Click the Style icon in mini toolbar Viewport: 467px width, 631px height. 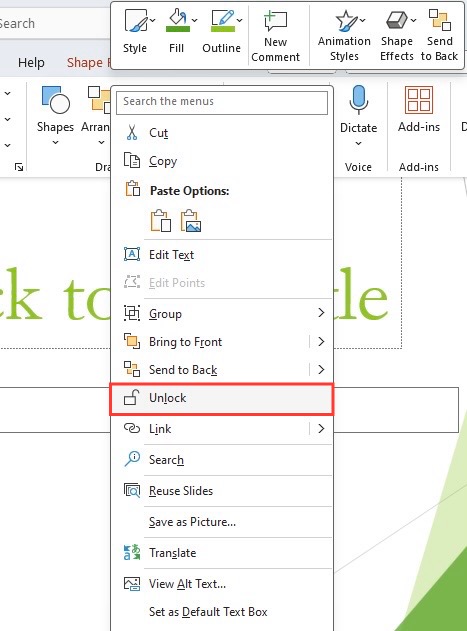pyautogui.click(x=135, y=21)
